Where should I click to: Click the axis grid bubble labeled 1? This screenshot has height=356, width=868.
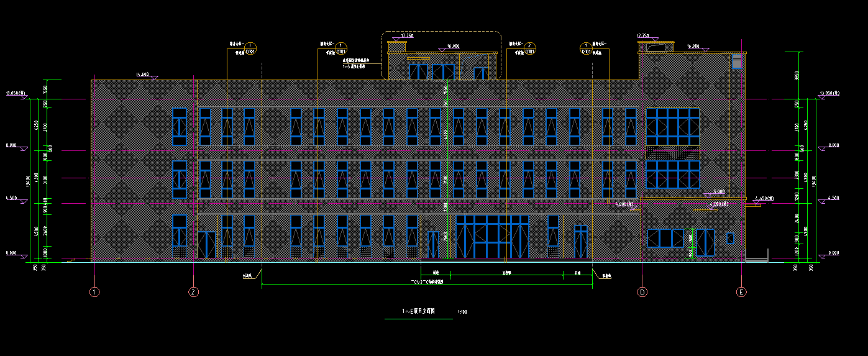(94, 292)
